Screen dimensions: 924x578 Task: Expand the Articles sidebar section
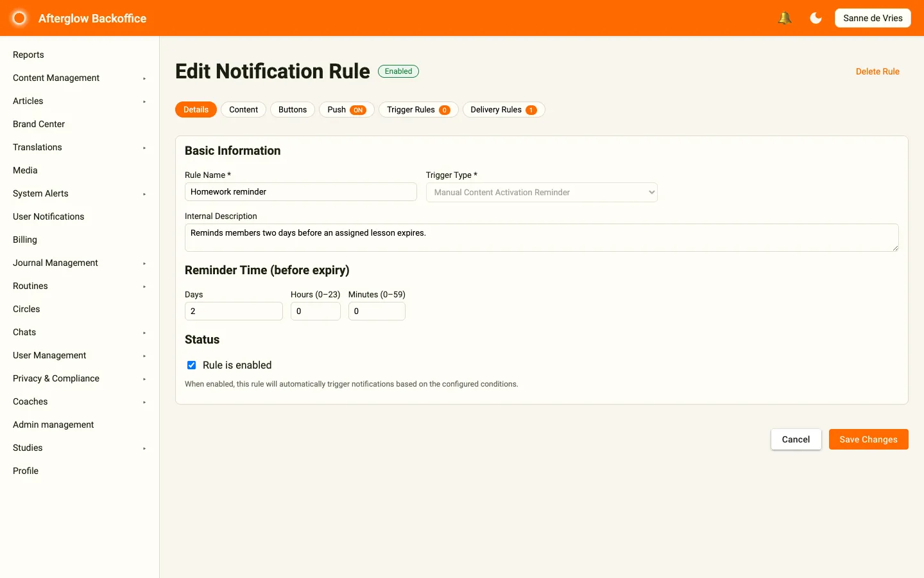(x=80, y=101)
